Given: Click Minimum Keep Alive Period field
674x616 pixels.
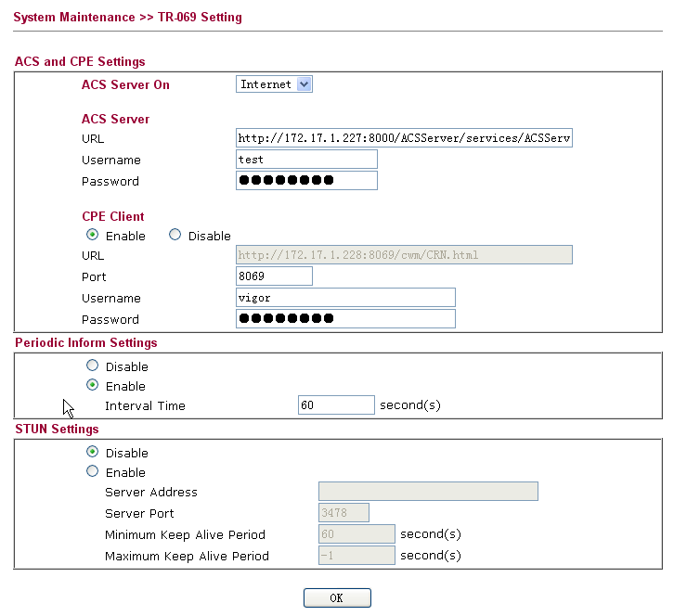Looking at the screenshot, I should point(356,534).
